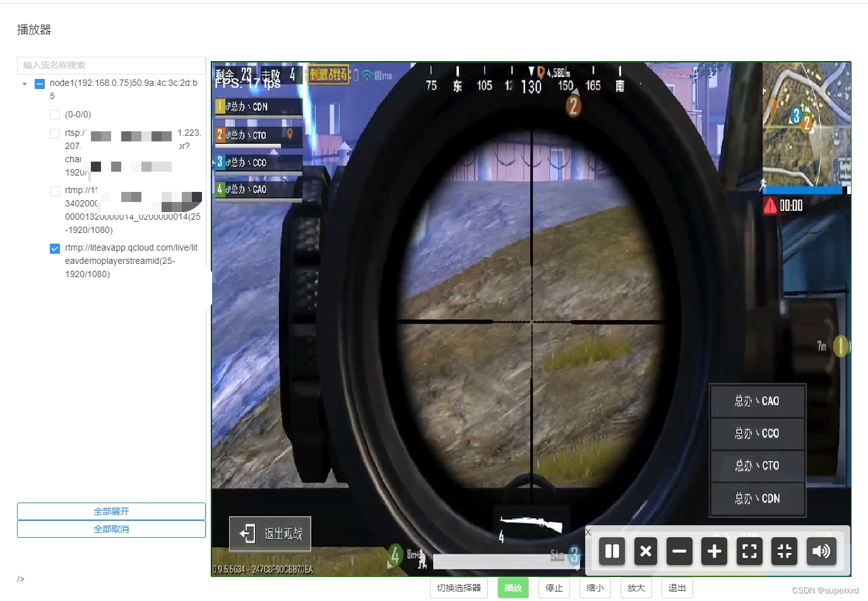The width and height of the screenshot is (868, 601).
Task: Click the 切换选择器 button
Action: pos(459,588)
